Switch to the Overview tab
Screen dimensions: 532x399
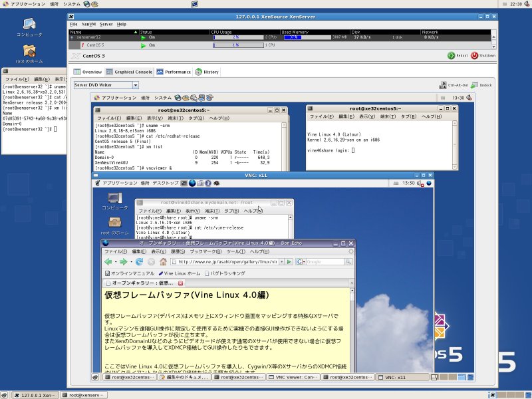88,72
